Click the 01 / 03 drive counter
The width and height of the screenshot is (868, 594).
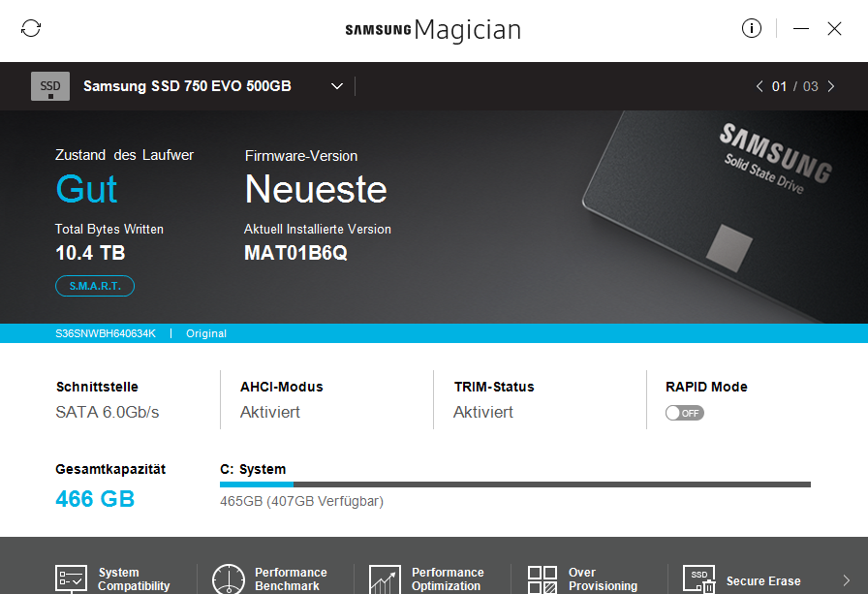pos(795,86)
